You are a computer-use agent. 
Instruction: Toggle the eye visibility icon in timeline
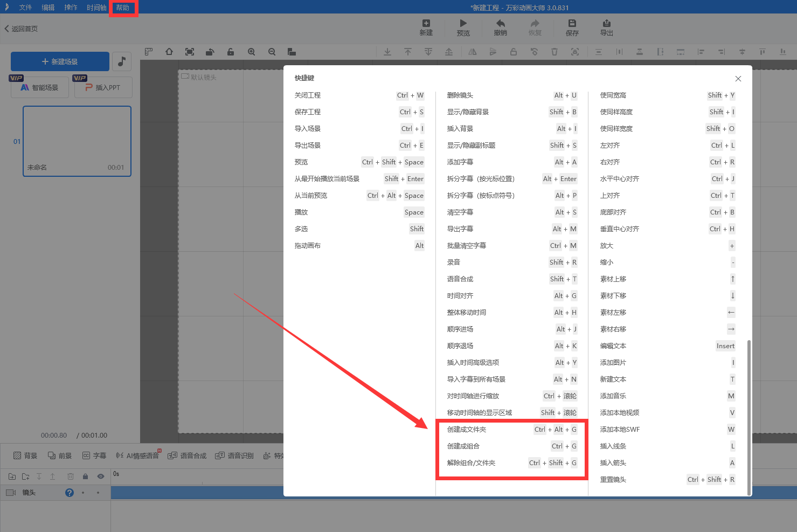point(100,476)
